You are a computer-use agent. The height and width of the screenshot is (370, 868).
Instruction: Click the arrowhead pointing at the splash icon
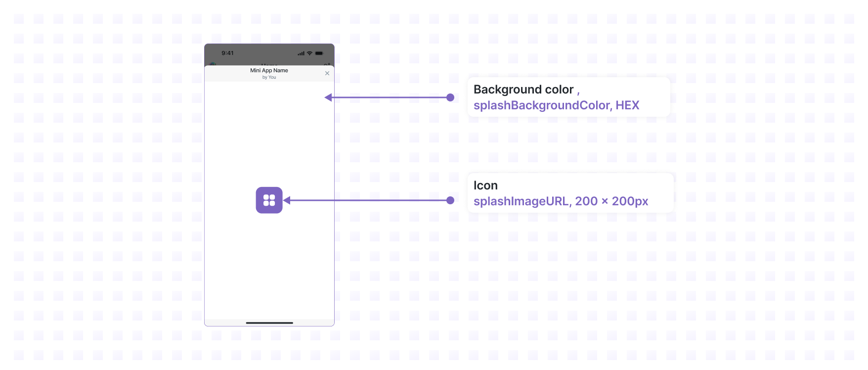pyautogui.click(x=287, y=200)
